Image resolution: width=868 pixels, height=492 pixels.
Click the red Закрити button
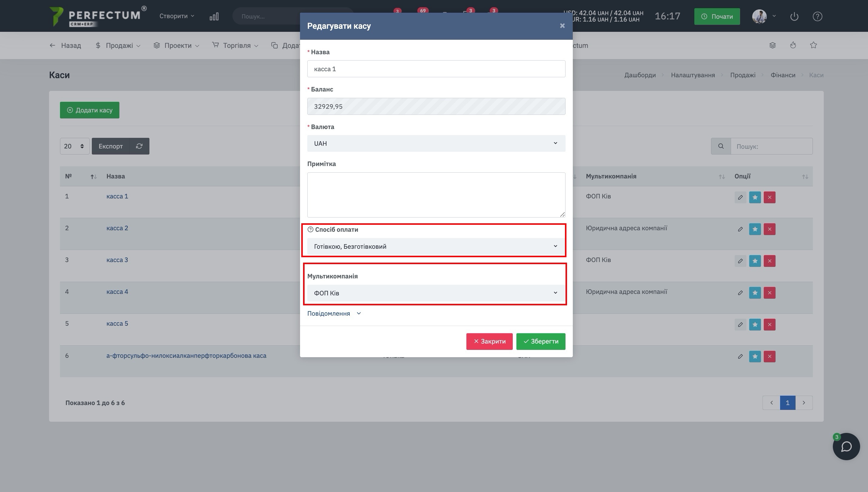(x=489, y=341)
